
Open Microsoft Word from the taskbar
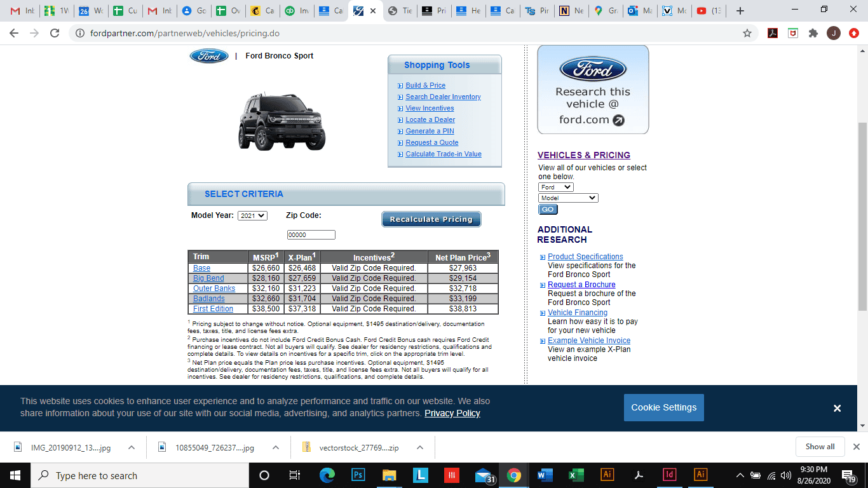(x=545, y=475)
